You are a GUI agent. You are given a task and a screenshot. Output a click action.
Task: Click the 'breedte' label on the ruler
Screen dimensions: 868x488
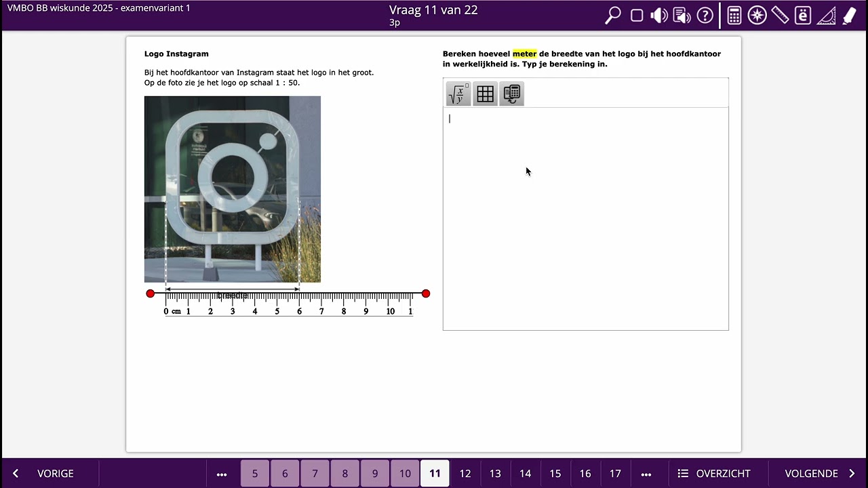pos(233,296)
